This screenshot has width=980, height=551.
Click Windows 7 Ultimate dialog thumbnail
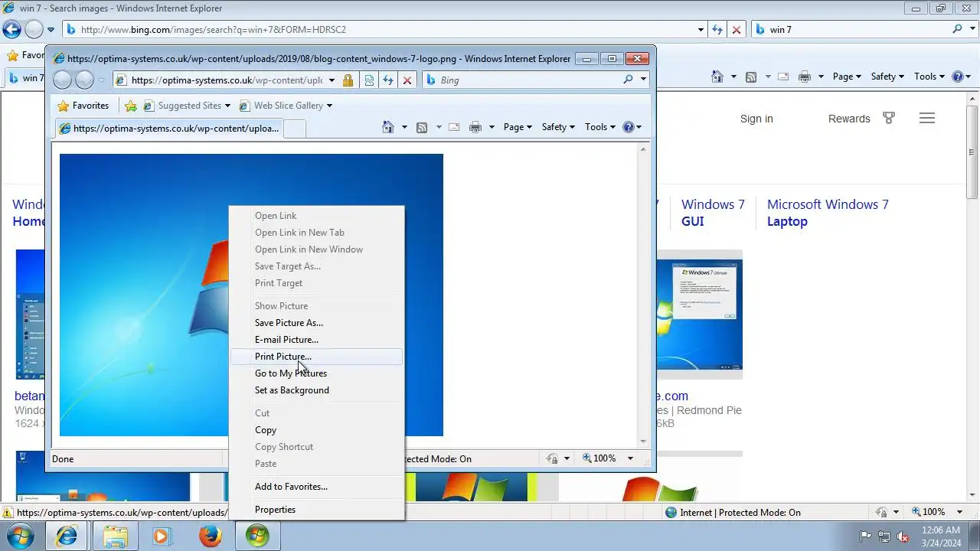click(x=700, y=315)
